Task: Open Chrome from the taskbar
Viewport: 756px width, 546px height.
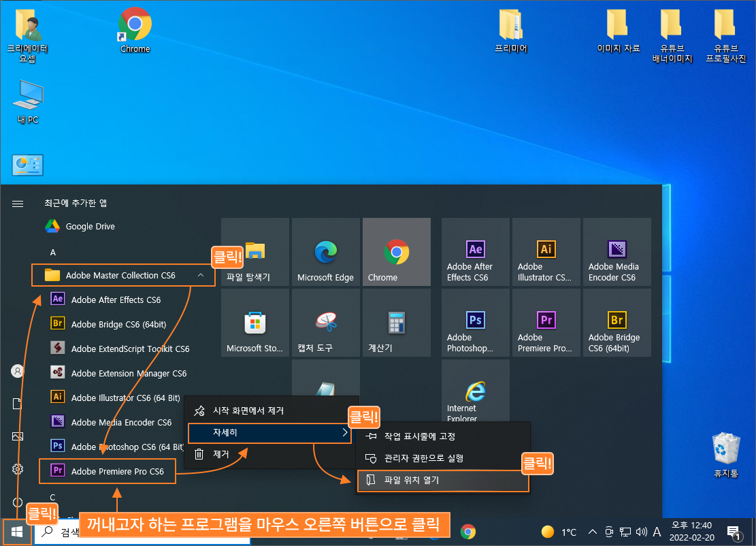Action: click(467, 532)
